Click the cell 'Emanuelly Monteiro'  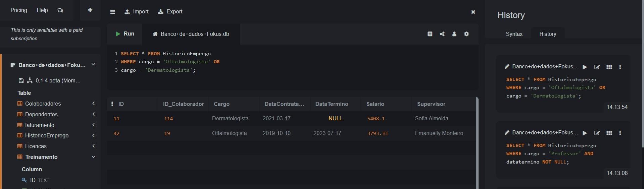[439, 133]
